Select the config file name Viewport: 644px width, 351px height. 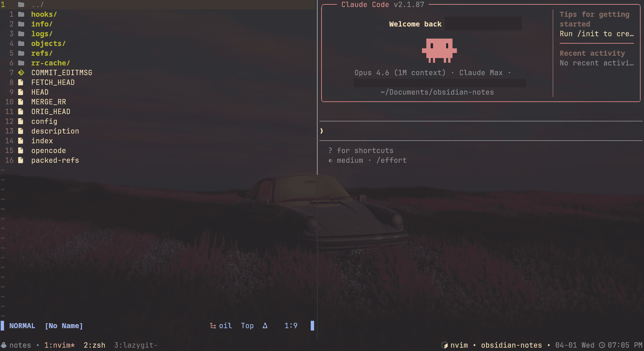tap(44, 121)
